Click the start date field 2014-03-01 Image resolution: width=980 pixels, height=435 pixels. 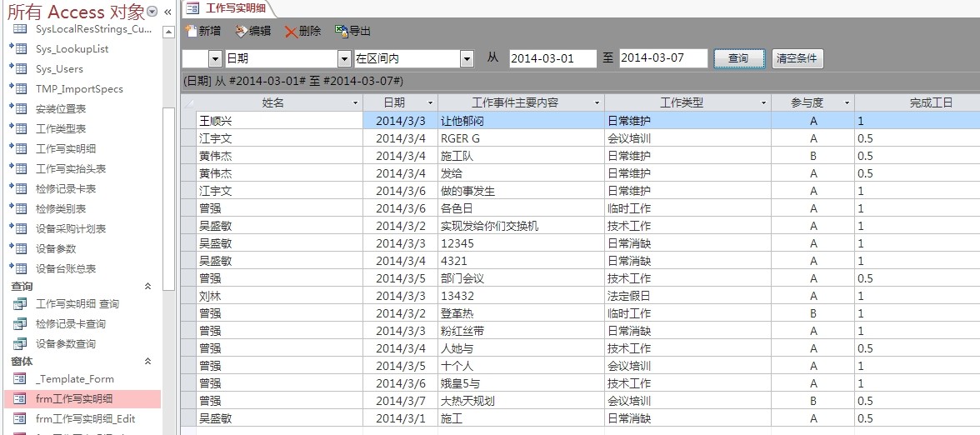click(x=552, y=58)
